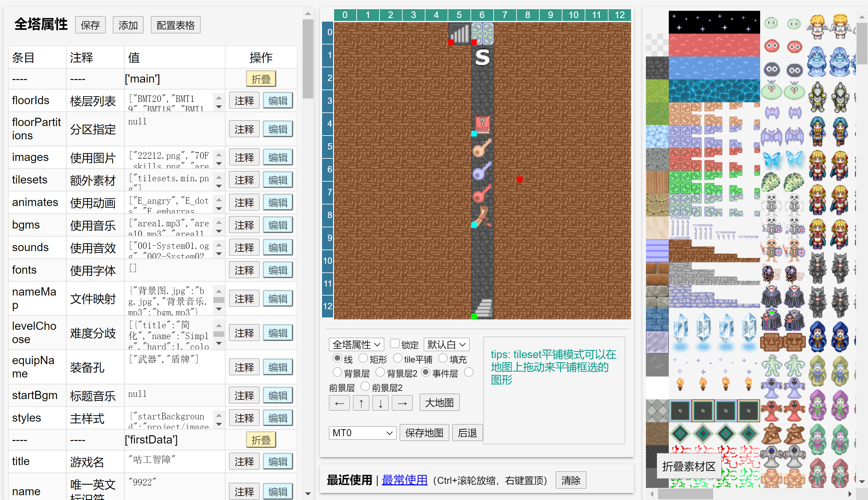Collapse the ['firstData'] section with 折叠
Viewport: 868px width, 500px height.
pyautogui.click(x=261, y=440)
